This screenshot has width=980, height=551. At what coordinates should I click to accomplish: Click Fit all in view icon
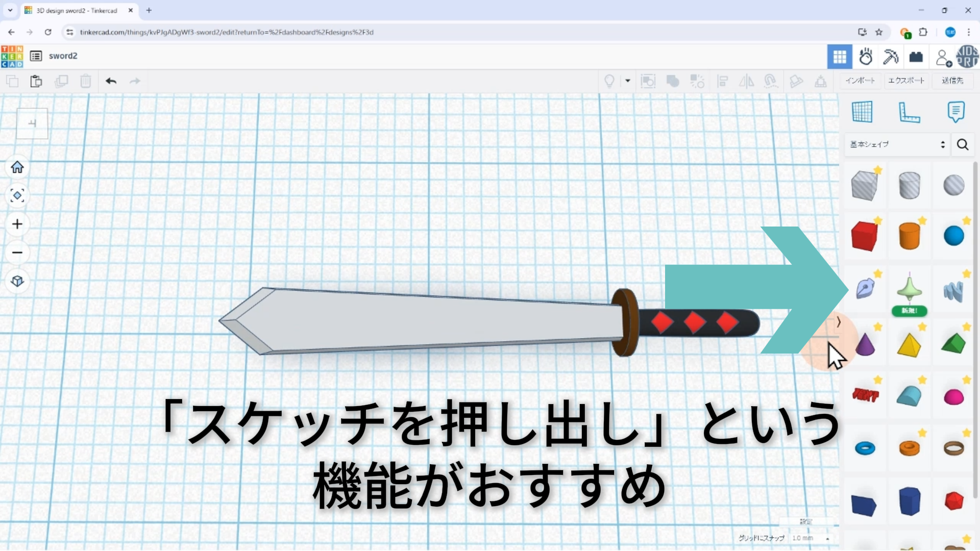[x=17, y=196]
